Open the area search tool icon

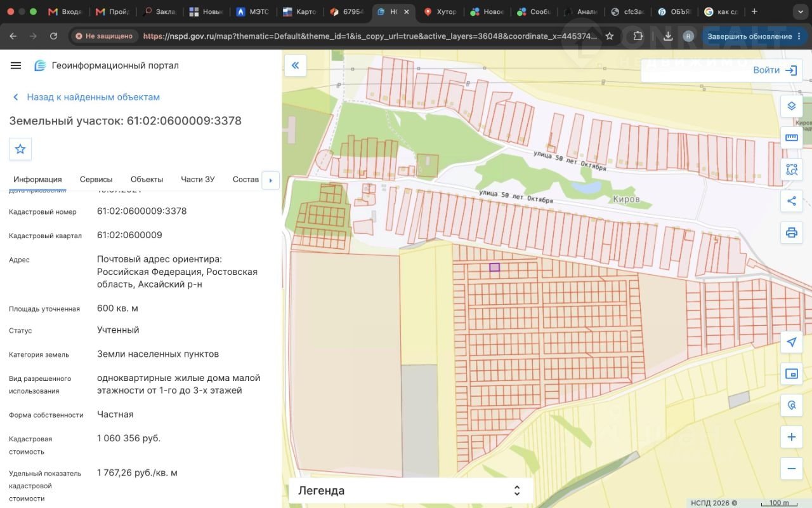[791, 170]
